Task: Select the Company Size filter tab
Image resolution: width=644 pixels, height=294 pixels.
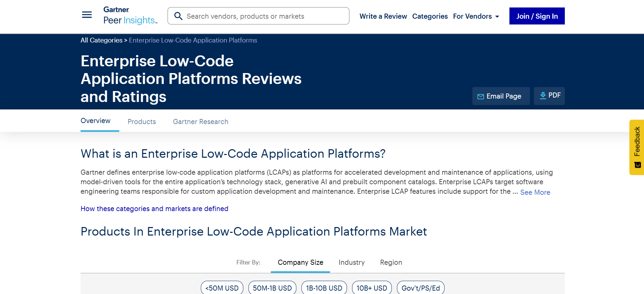Action: pyautogui.click(x=300, y=262)
